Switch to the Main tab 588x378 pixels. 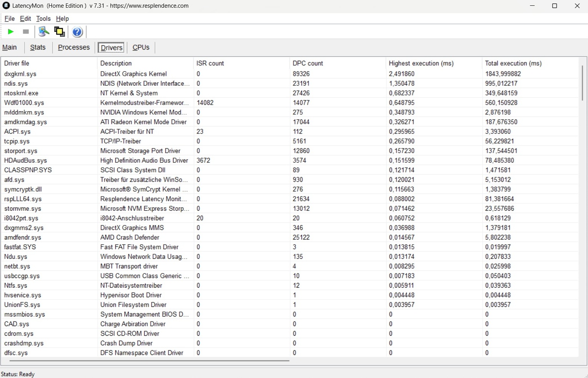click(10, 47)
